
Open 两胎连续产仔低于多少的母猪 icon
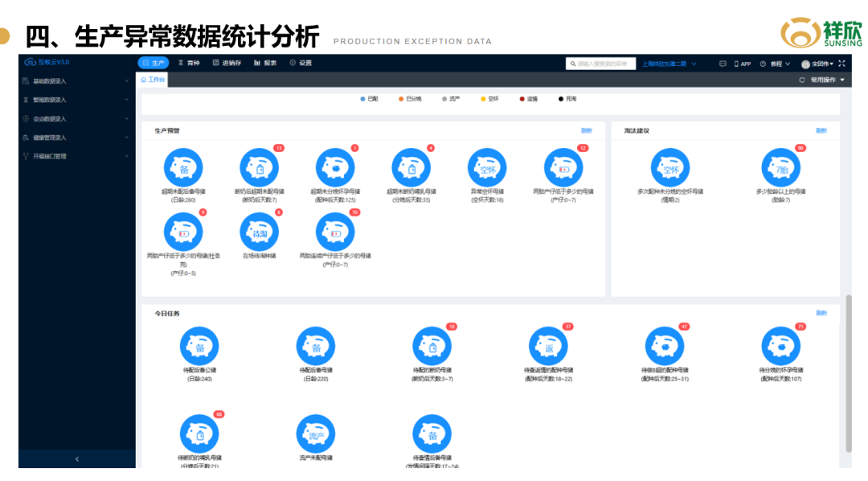pos(335,232)
